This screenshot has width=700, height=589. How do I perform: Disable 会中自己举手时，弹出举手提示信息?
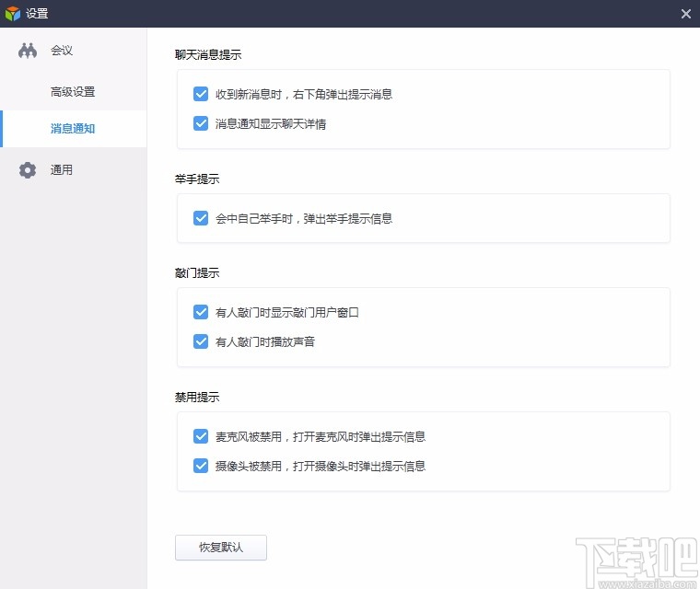coord(201,218)
